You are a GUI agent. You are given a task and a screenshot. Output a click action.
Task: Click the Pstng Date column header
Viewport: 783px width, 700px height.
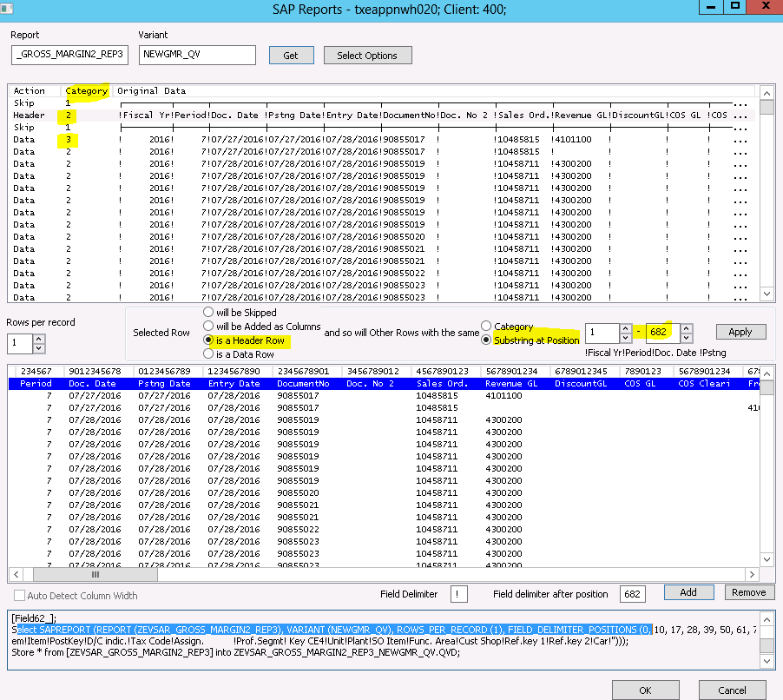pyautogui.click(x=164, y=384)
